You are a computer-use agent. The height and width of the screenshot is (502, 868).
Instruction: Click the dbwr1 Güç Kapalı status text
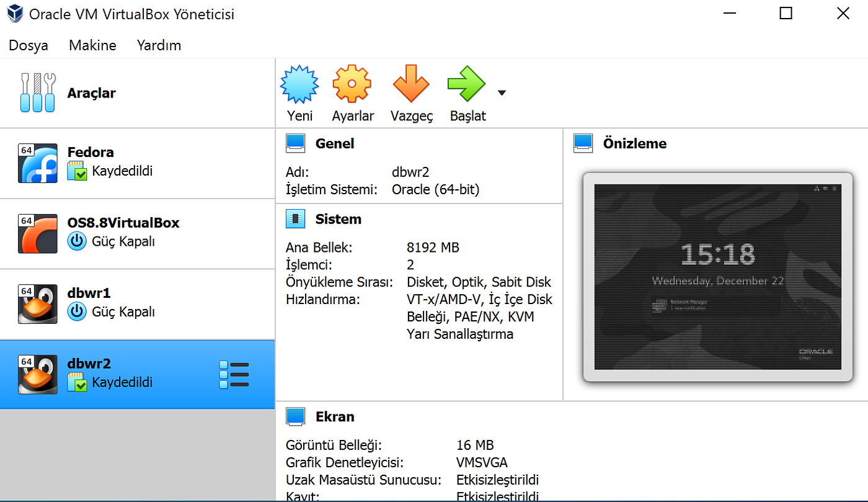(123, 312)
